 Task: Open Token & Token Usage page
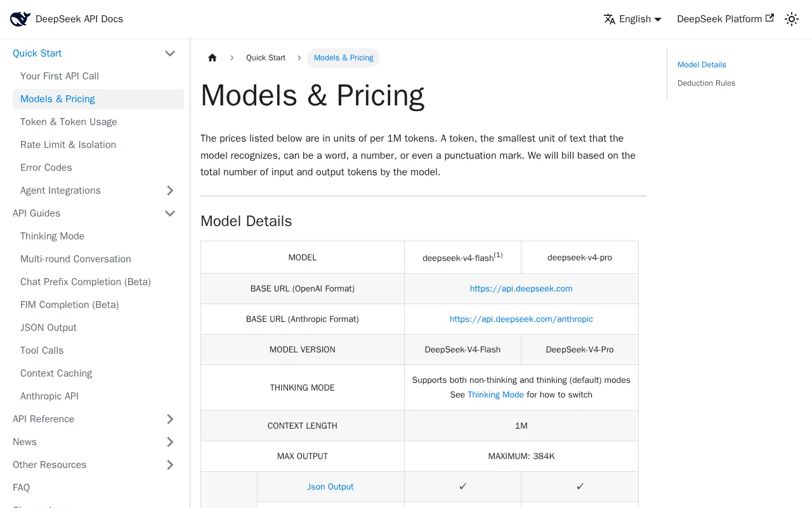[x=69, y=122]
